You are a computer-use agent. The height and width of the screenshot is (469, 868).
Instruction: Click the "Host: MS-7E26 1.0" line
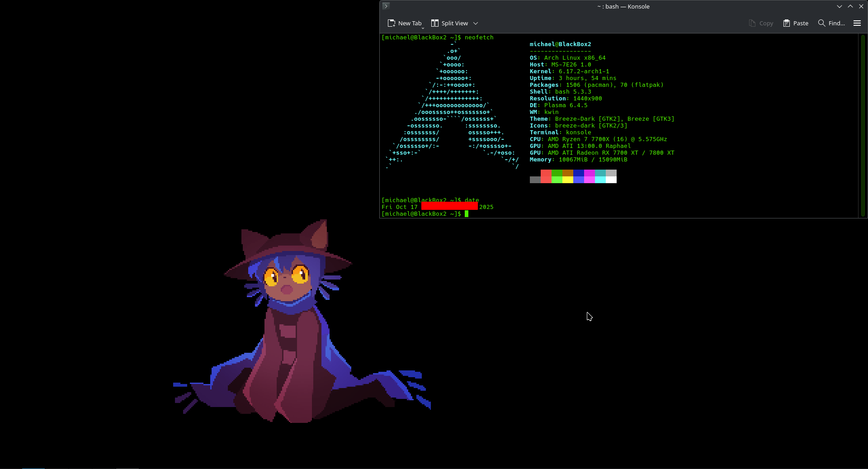(561, 65)
